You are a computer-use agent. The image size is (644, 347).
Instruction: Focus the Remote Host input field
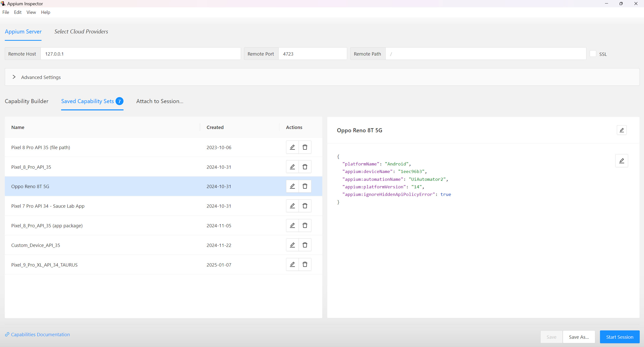141,54
